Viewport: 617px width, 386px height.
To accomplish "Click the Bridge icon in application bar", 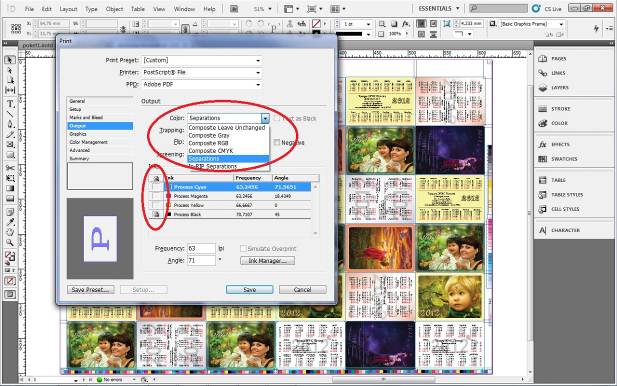I will (x=234, y=9).
